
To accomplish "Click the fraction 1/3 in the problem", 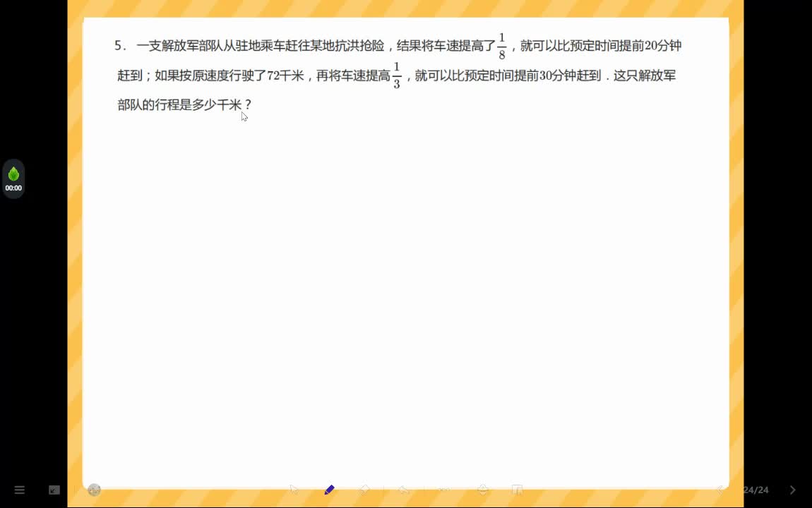I will (x=397, y=75).
